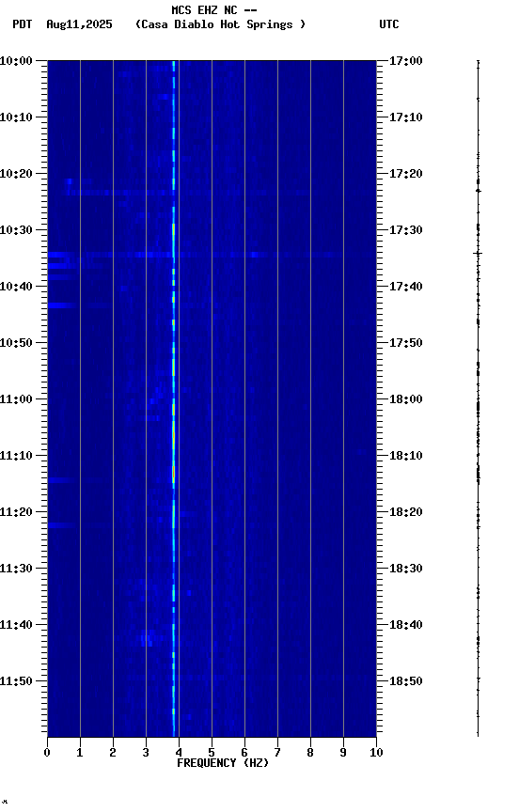The width and height of the screenshot is (519, 812).
Task: Click the 4 Hz frequency tick label
Action: (179, 753)
